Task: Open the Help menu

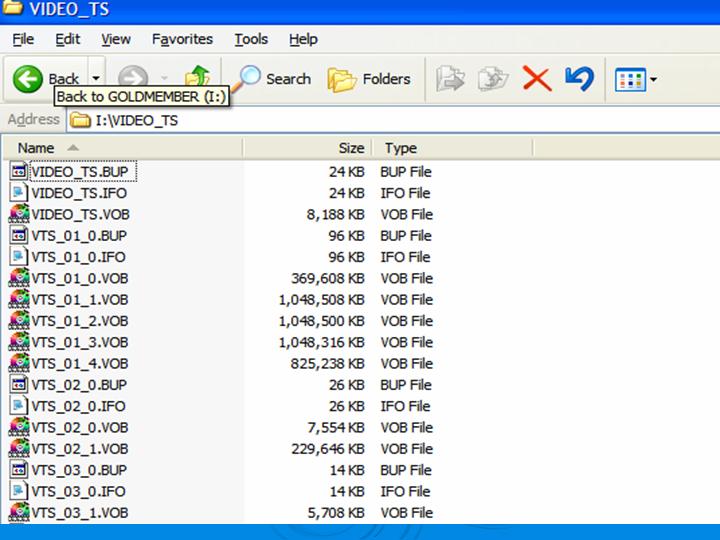Action: [x=303, y=39]
